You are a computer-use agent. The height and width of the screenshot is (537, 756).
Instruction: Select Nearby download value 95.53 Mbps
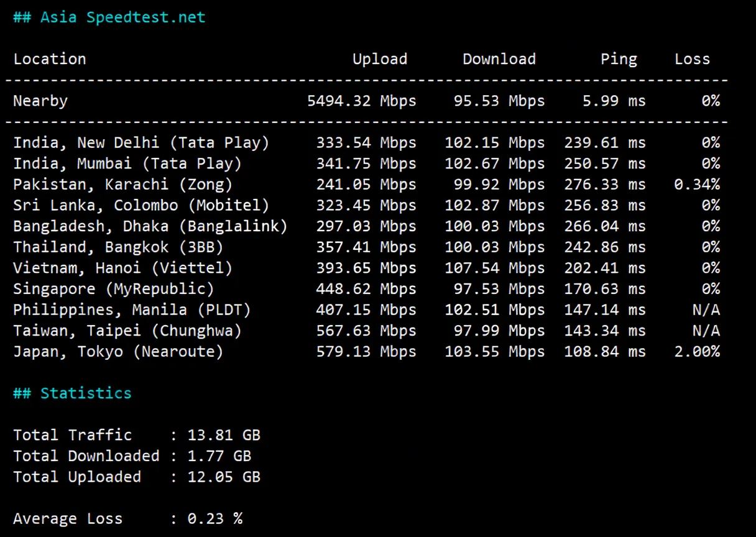click(499, 101)
